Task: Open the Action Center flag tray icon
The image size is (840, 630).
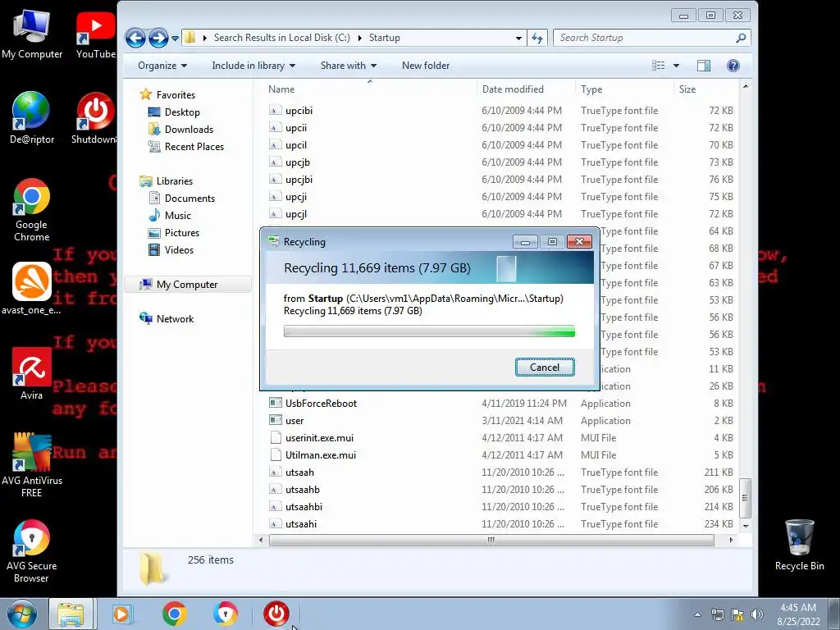Action: pos(737,614)
